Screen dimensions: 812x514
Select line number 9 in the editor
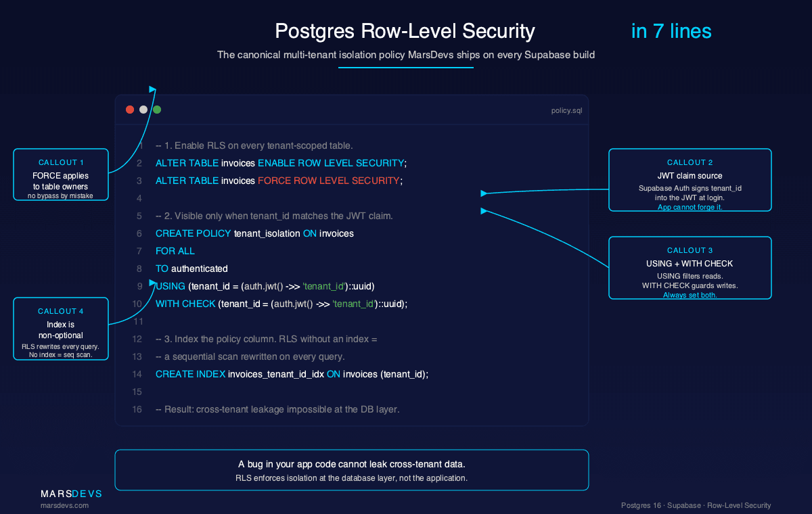(139, 286)
